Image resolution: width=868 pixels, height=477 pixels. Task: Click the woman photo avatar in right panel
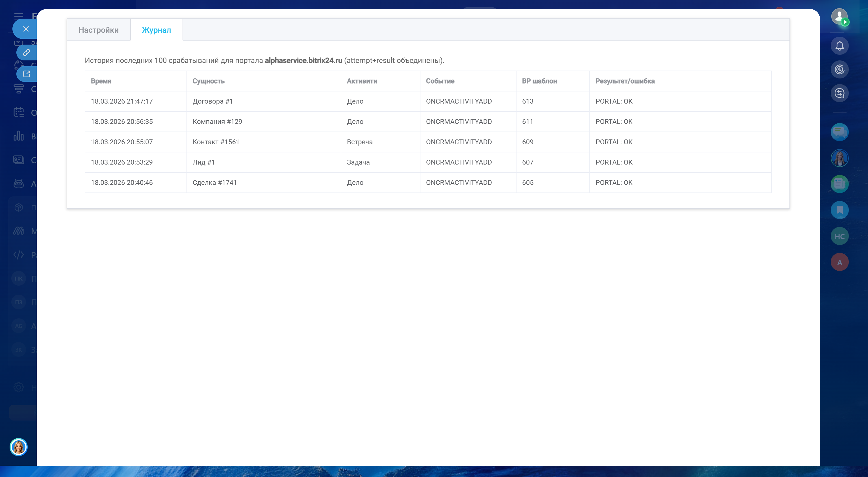[839, 158]
